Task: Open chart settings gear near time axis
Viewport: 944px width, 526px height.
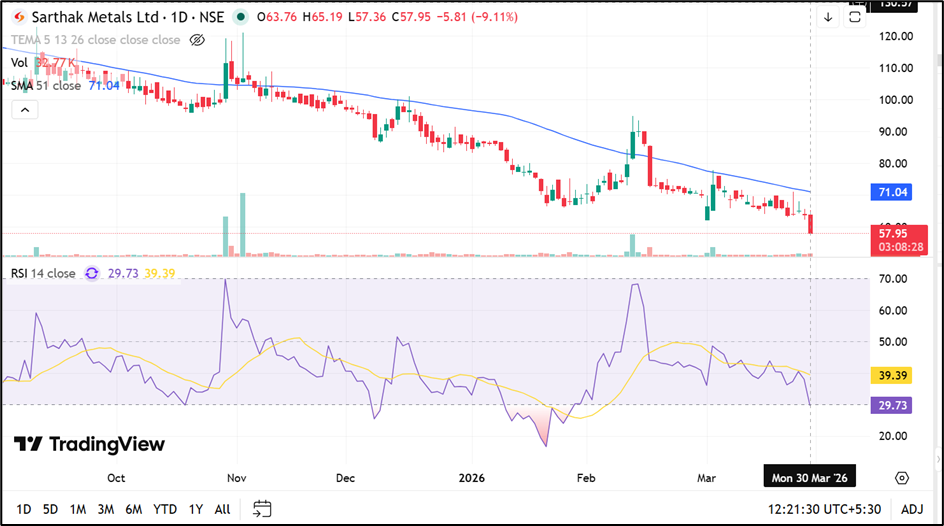Action: pos(902,478)
